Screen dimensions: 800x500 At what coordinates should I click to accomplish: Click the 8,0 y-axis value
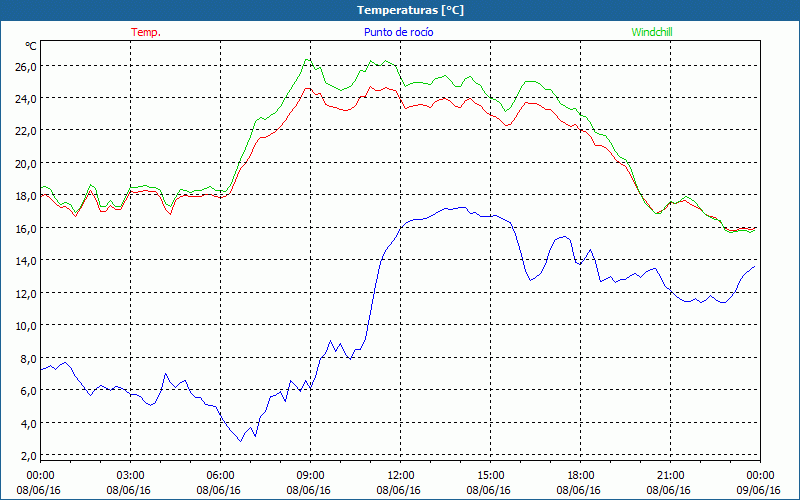click(29, 359)
